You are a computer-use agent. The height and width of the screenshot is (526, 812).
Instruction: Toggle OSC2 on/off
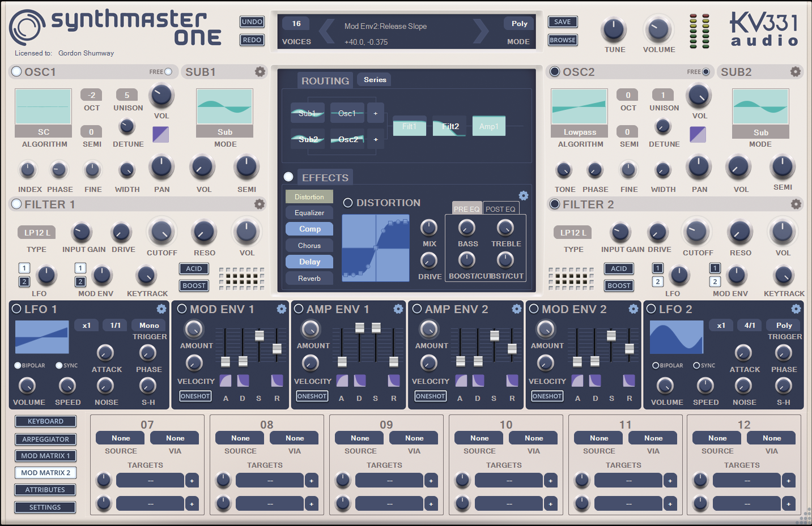tap(555, 72)
